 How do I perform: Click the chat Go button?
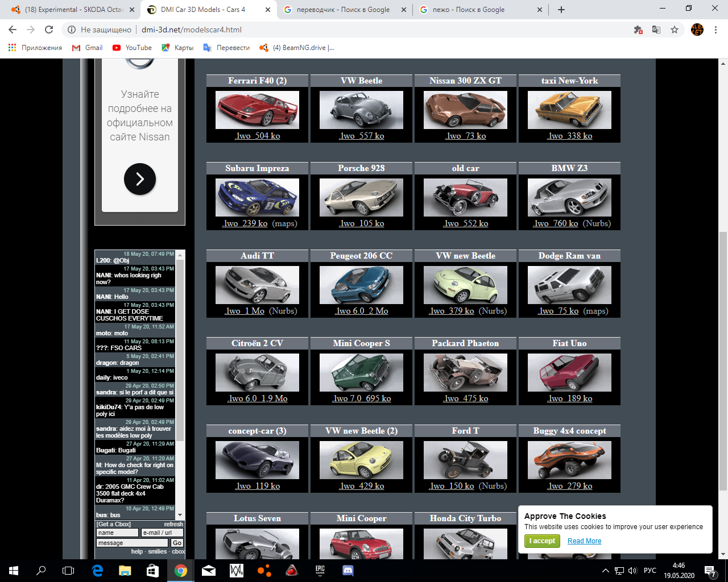[177, 543]
